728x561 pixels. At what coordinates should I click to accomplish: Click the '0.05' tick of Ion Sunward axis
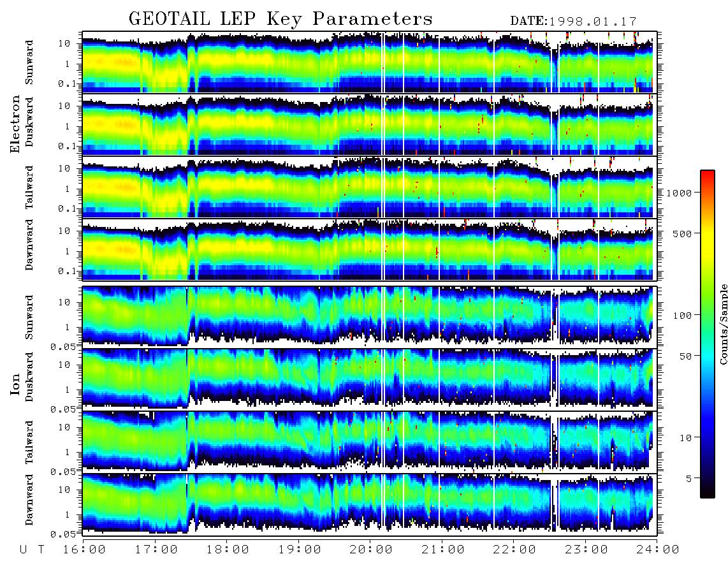click(63, 346)
